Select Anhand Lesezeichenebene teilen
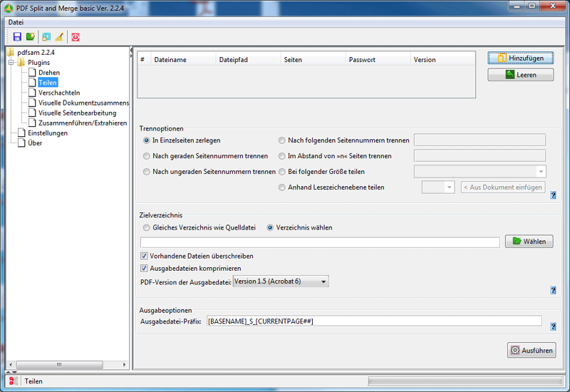570x392 pixels. (x=281, y=187)
